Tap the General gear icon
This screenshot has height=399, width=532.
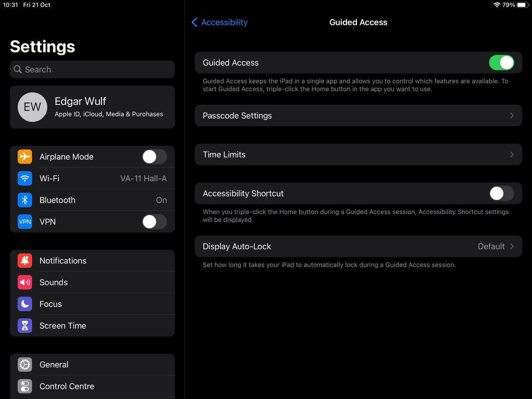tap(25, 365)
